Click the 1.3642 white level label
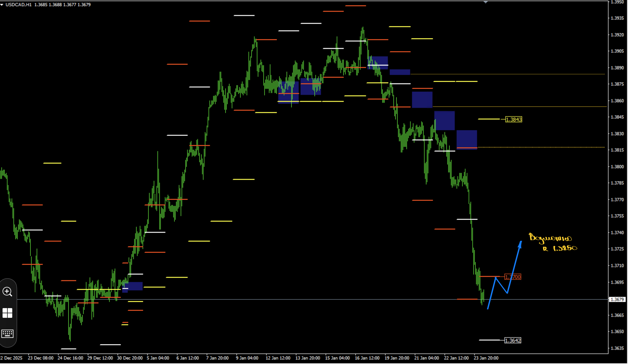Image resolution: width=628 pixels, height=364 pixels. 513,340
